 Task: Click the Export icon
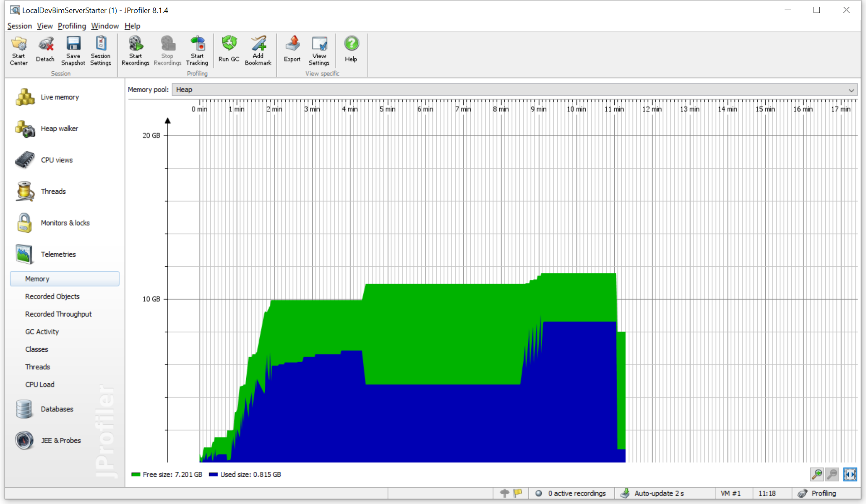click(x=292, y=49)
